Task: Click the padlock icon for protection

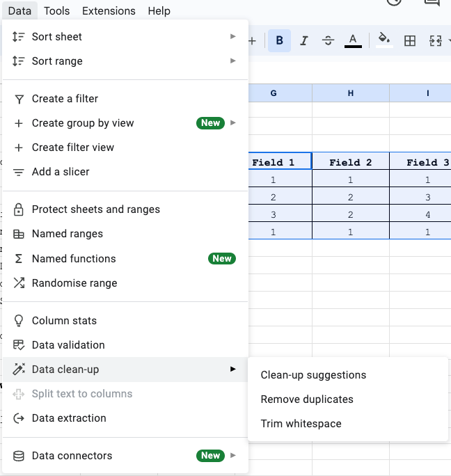Action: coord(19,209)
